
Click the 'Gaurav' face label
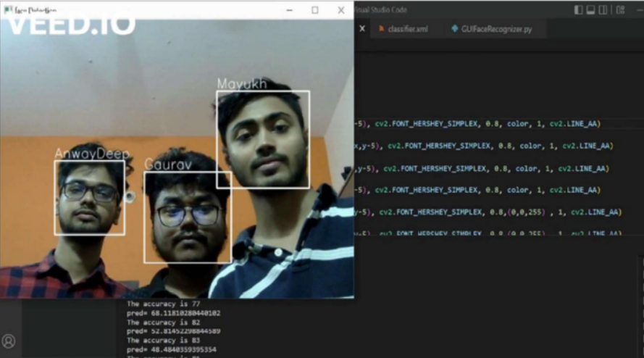point(168,165)
